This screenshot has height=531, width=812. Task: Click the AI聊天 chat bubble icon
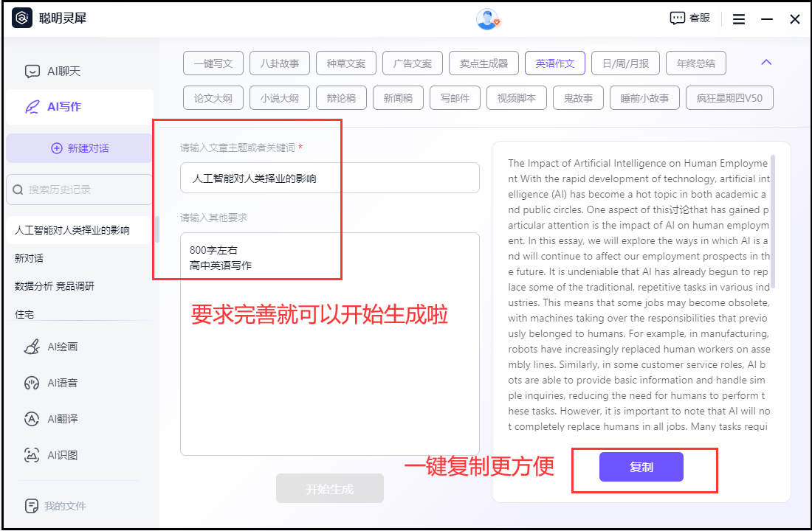32,71
